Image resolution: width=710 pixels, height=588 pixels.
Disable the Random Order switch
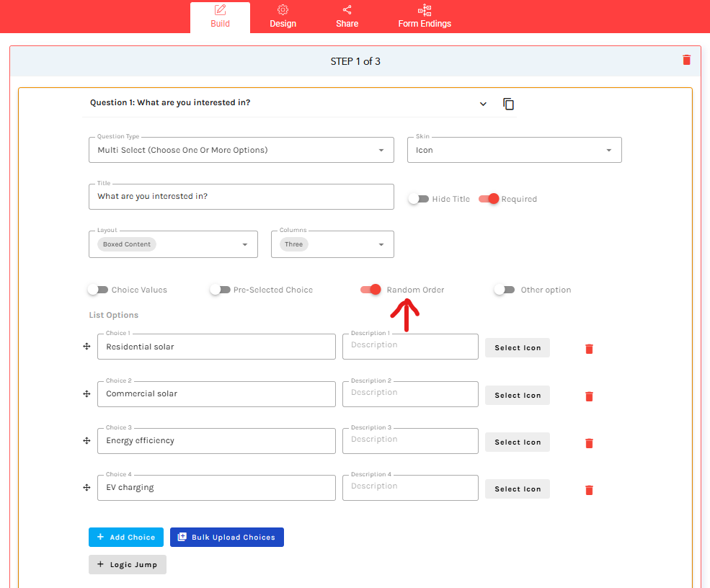click(370, 290)
